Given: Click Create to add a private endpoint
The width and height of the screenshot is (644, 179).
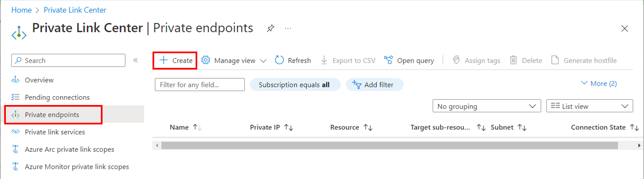Looking at the screenshot, I should click(x=174, y=60).
